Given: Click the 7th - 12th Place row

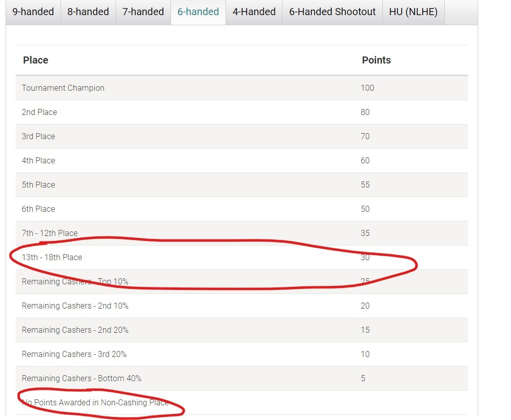Looking at the screenshot, I should click(x=49, y=233).
